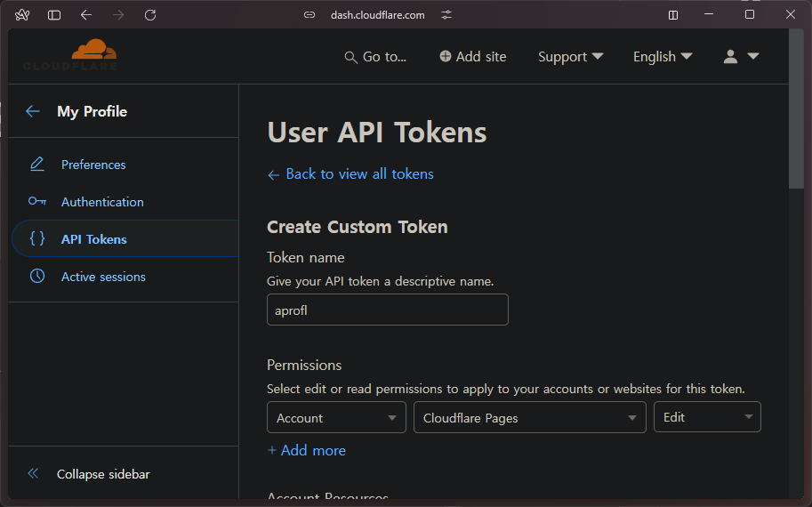This screenshot has height=507, width=812.
Task: Maximize the browser window
Action: [750, 14]
